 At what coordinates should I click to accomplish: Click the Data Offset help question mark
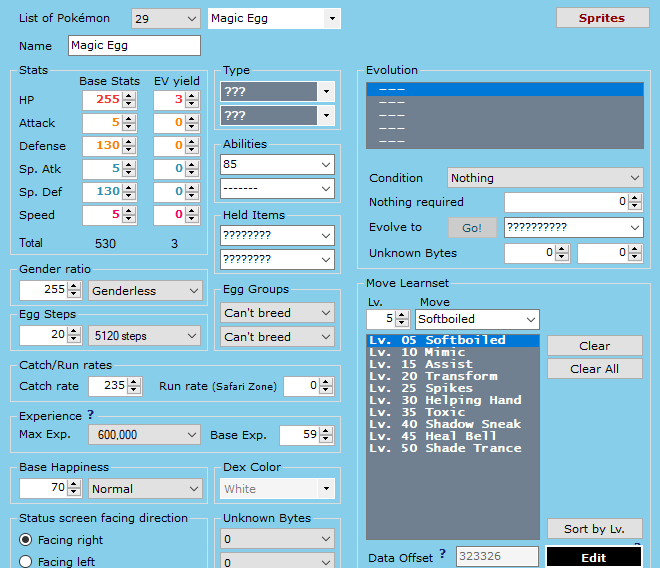point(442,553)
